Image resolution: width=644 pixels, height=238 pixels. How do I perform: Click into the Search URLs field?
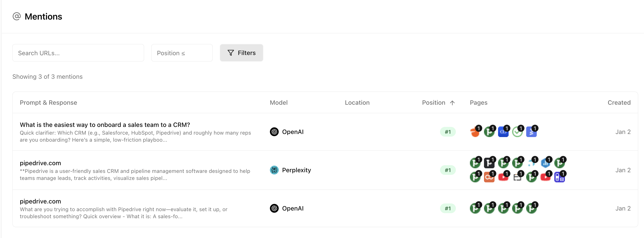[78, 53]
